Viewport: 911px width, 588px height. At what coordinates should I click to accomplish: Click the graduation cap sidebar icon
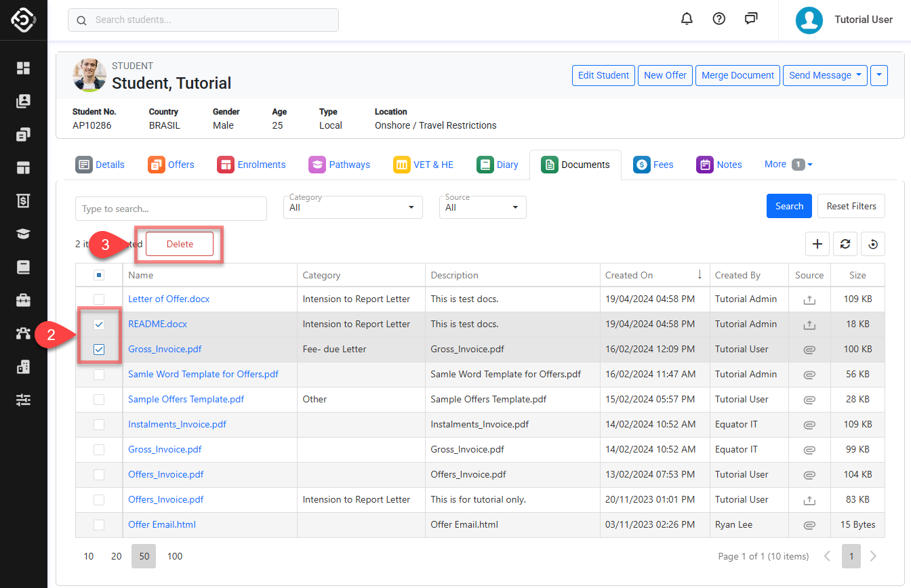coord(24,234)
